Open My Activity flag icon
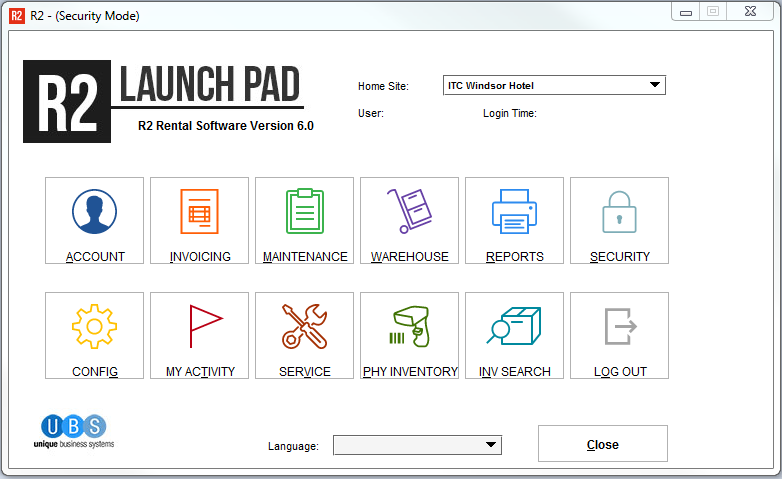Screen dimensions: 782x479 (199, 327)
